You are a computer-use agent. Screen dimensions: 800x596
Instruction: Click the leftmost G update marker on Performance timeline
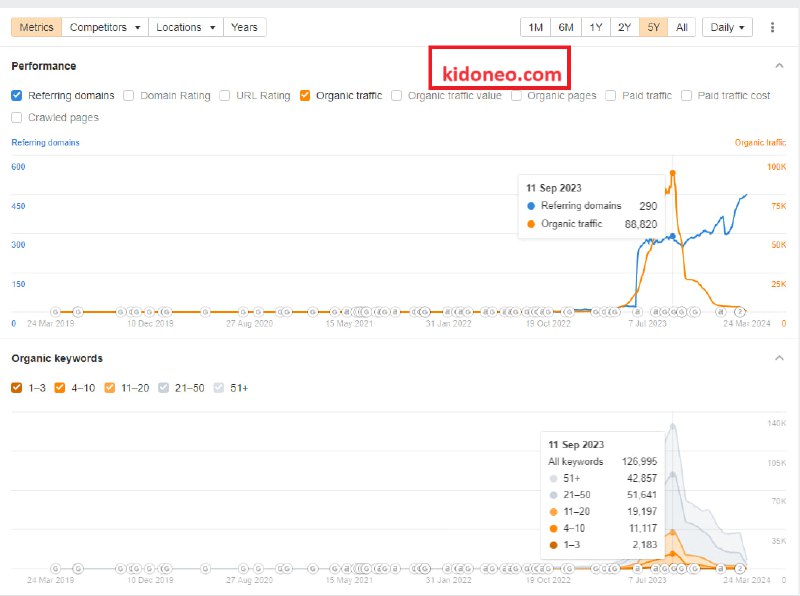pos(56,311)
